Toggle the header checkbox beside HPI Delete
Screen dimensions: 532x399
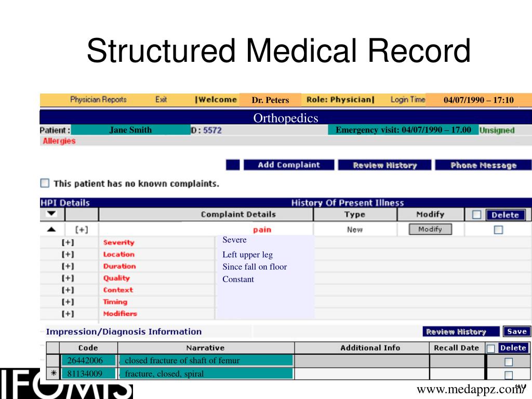coord(476,215)
